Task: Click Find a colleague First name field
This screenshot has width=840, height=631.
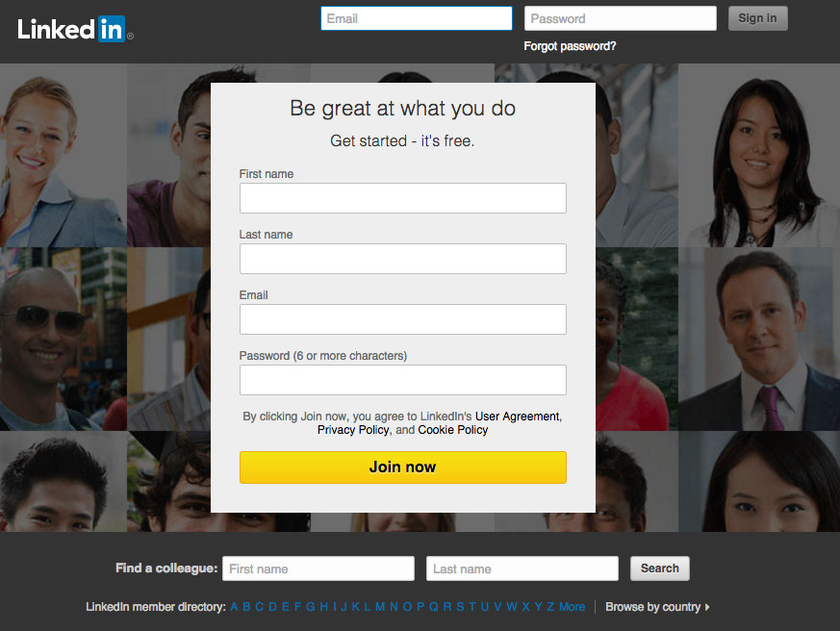Action: [x=318, y=568]
